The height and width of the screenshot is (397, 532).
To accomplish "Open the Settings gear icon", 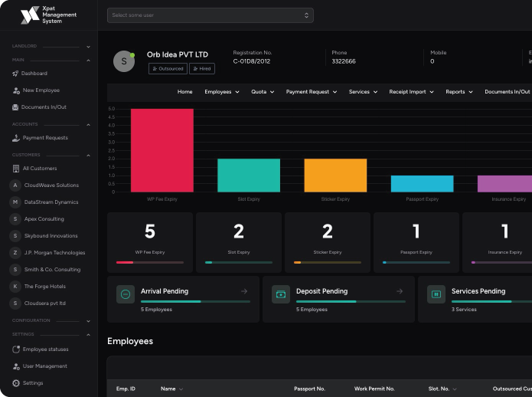I will pos(16,383).
